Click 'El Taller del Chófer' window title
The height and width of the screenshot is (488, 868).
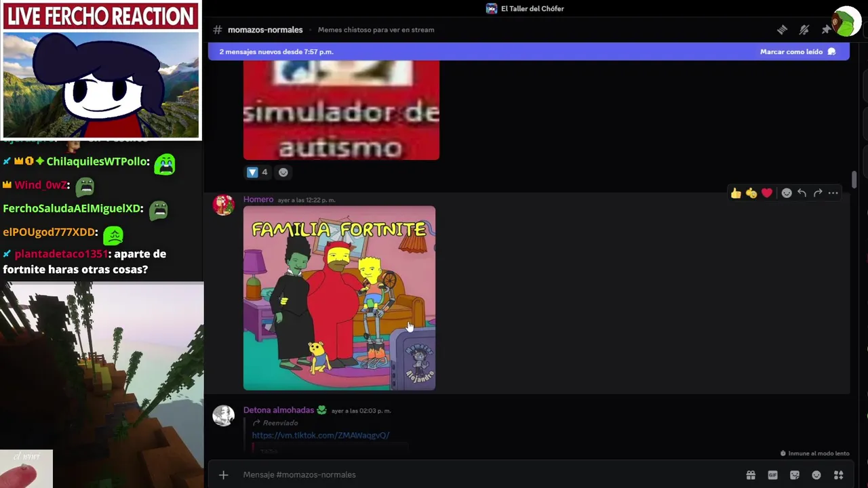point(532,9)
